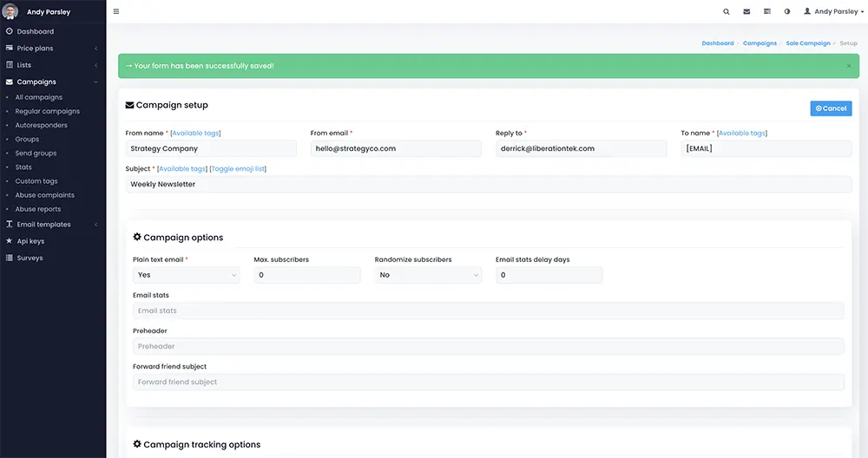This screenshot has width=868, height=458.
Task: Focus the Max. subscribers field
Action: pos(307,275)
